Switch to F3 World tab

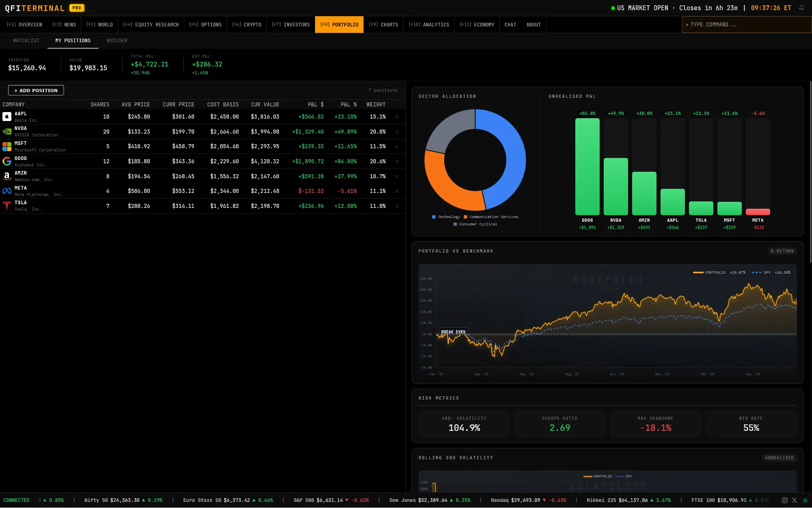pyautogui.click(x=99, y=25)
